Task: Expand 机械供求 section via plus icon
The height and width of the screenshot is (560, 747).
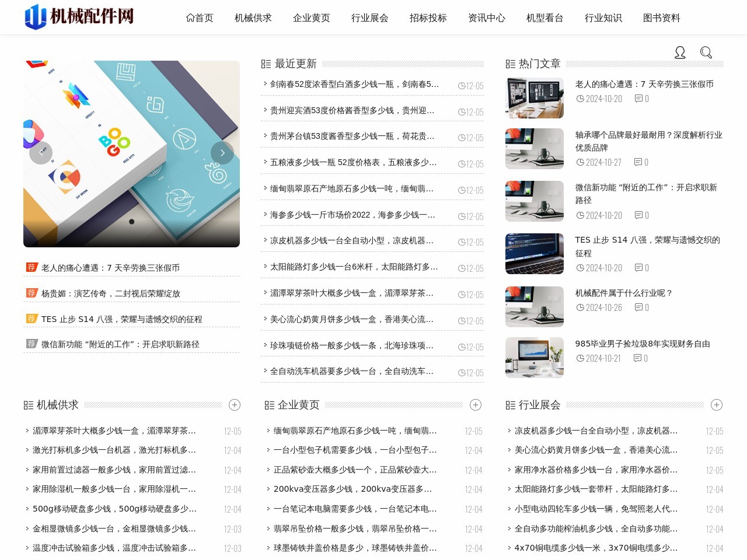Action: [235, 404]
